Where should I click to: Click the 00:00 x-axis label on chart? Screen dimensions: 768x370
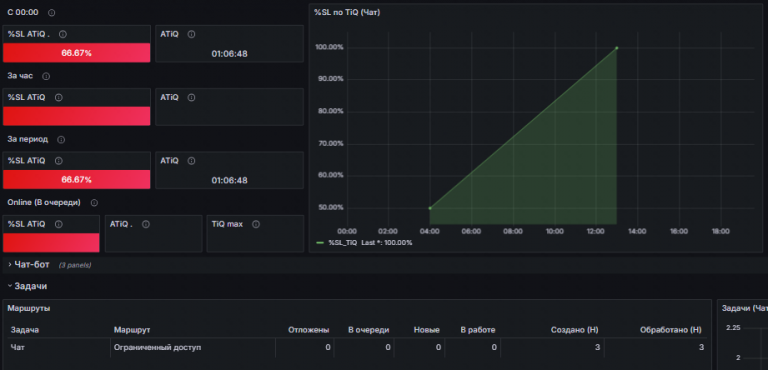[x=347, y=231]
